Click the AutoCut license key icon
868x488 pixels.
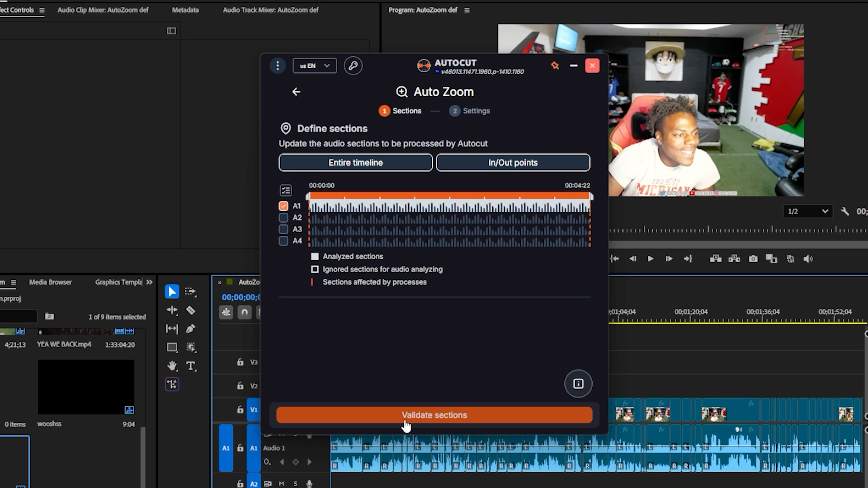353,66
